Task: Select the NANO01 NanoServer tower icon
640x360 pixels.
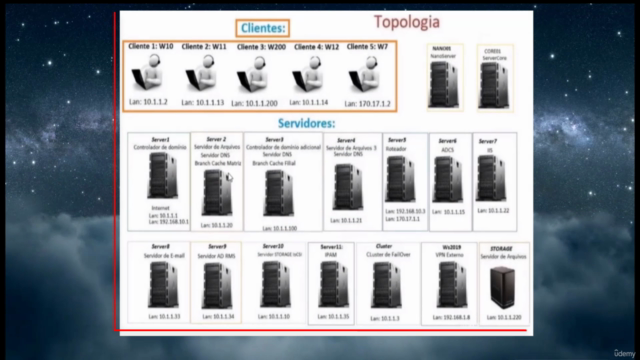Action: click(x=444, y=84)
